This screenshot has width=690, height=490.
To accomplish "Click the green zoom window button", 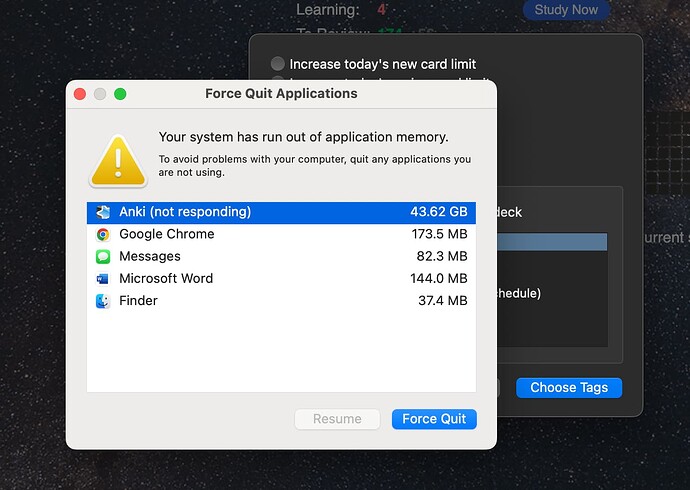I will [120, 94].
